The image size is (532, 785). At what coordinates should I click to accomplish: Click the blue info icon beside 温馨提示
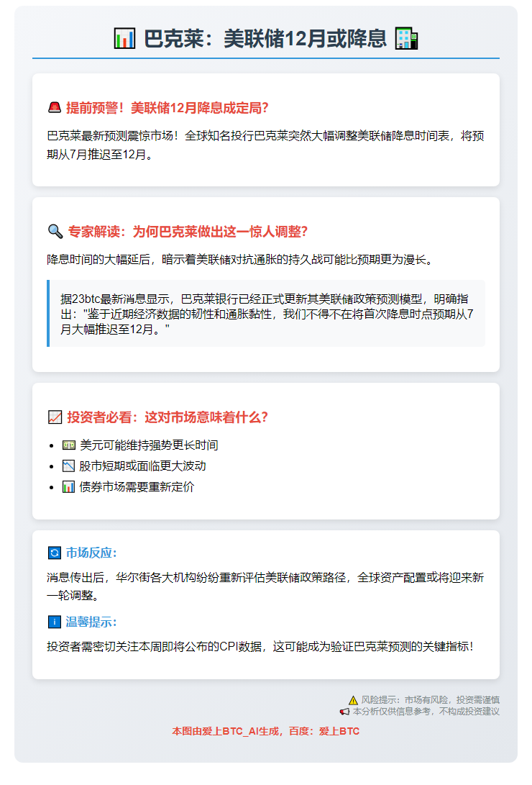(x=54, y=622)
